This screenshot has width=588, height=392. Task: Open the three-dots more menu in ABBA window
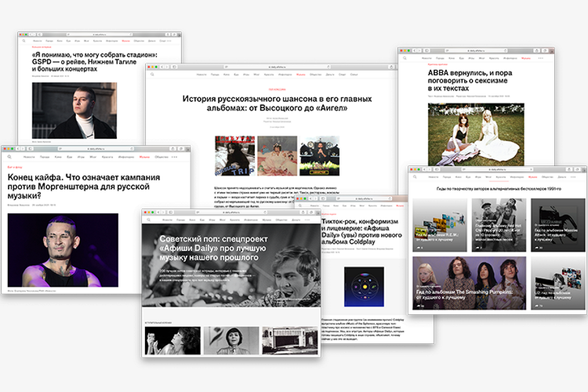tap(540, 58)
